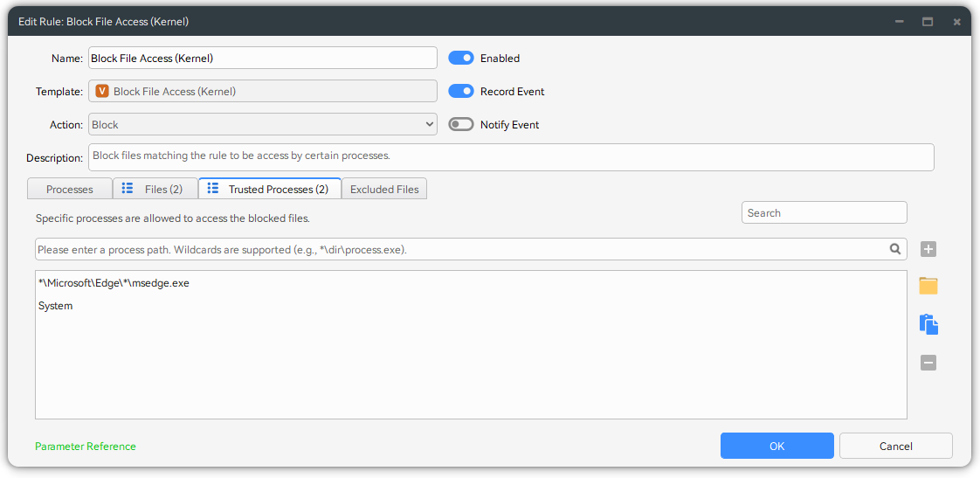Click the magnifier icon in process path field

[895, 249]
